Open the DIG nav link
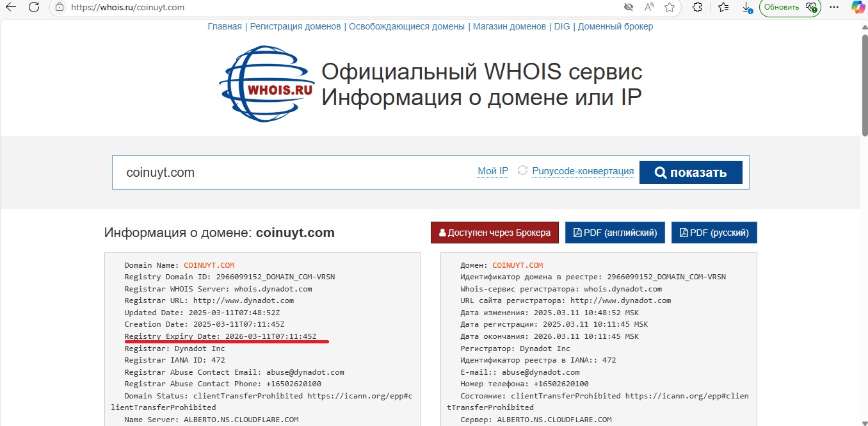868x426 pixels. [562, 26]
